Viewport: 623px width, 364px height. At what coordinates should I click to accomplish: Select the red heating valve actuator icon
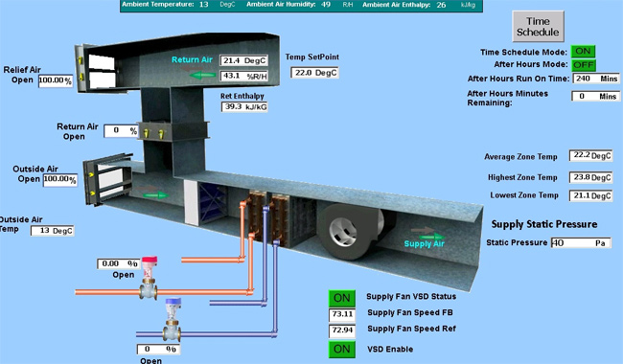[x=149, y=267]
